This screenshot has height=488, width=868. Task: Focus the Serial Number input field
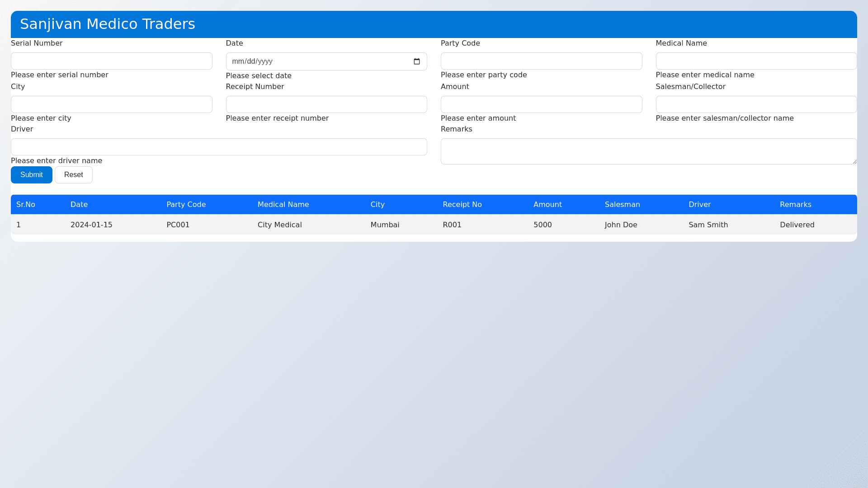[x=111, y=61]
